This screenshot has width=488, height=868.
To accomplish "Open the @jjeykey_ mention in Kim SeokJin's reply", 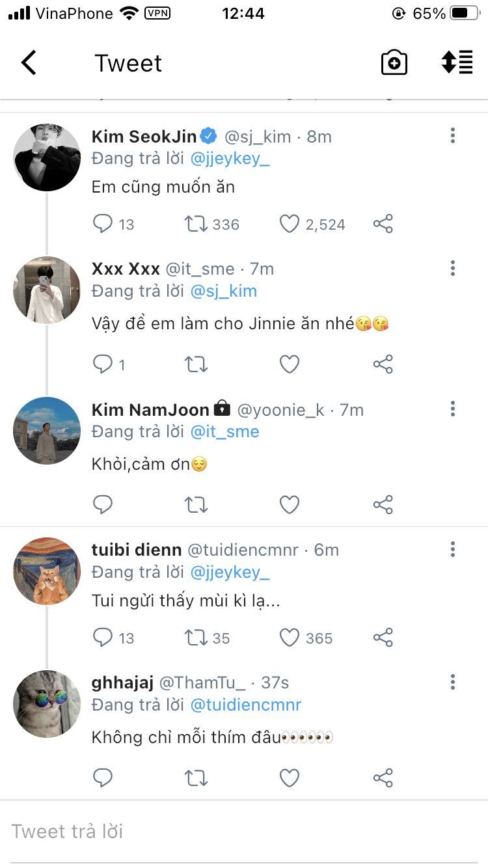I will click(x=230, y=159).
